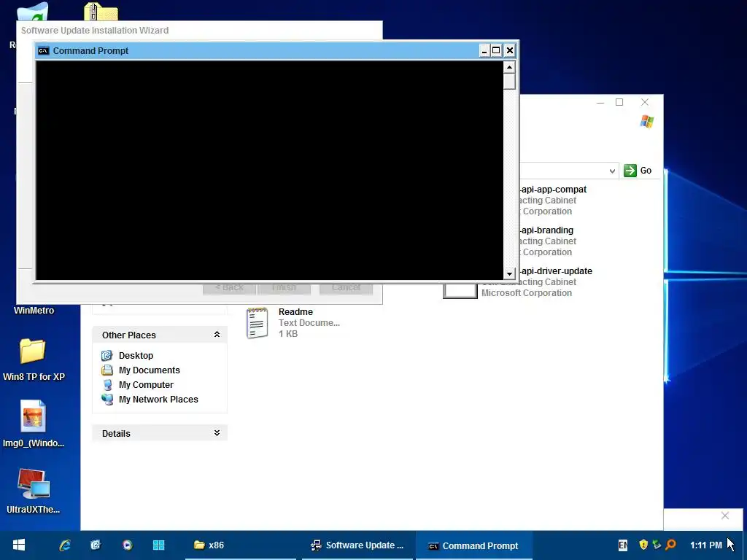Image resolution: width=747 pixels, height=560 pixels.
Task: Click the green Go arrow button
Action: [x=630, y=171]
